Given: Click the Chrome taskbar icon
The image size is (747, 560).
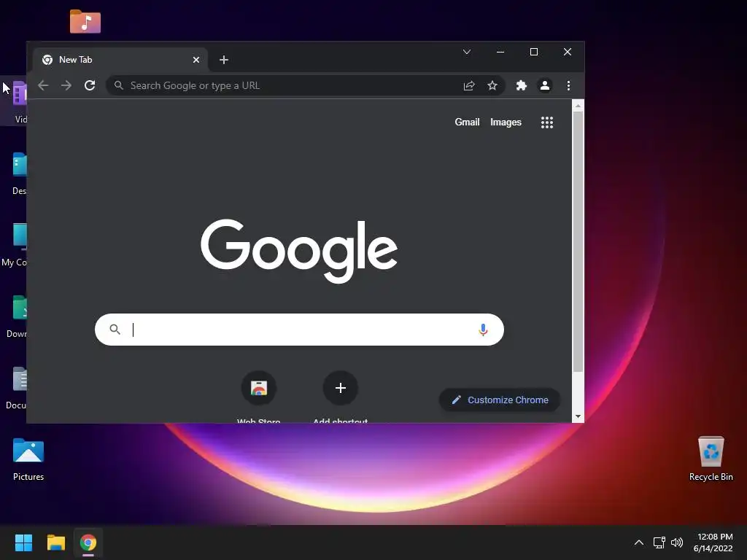Looking at the screenshot, I should pyautogui.click(x=88, y=542).
